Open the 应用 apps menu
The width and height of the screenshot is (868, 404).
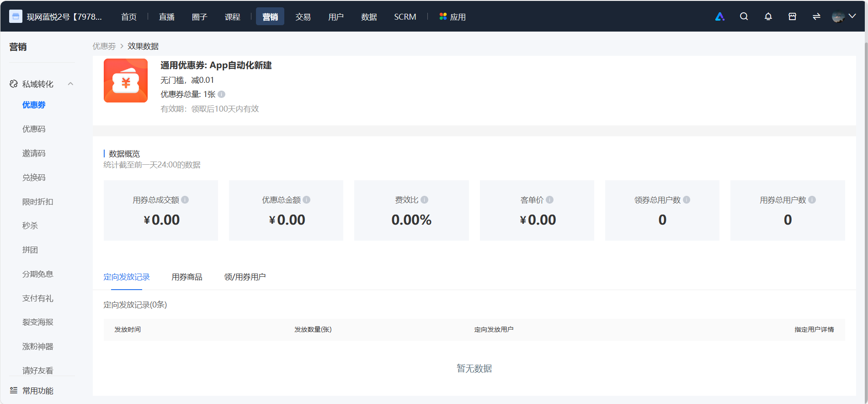pos(453,16)
